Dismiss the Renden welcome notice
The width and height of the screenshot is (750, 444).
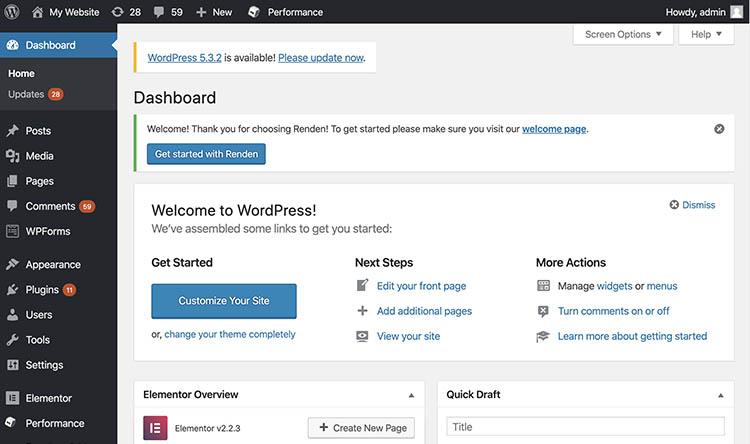tap(719, 129)
